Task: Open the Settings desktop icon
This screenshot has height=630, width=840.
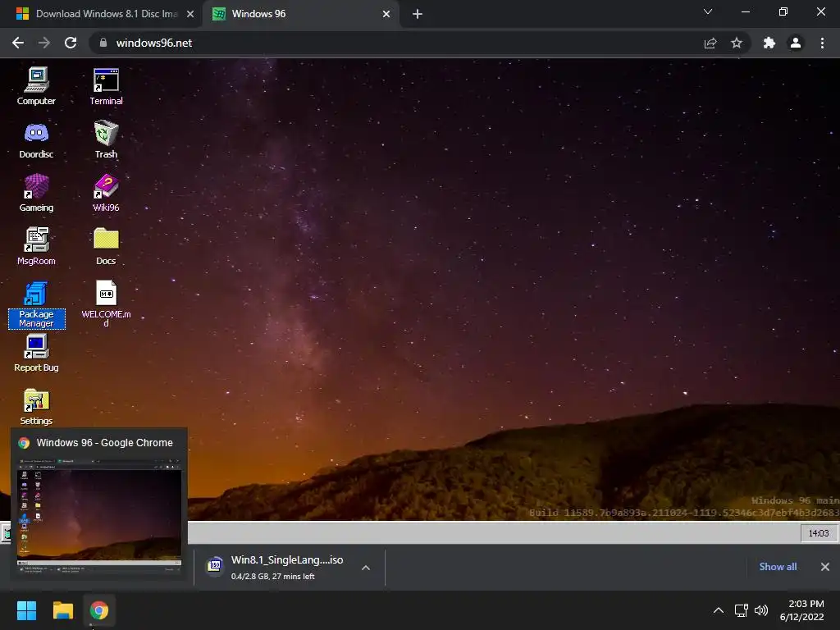Action: pyautogui.click(x=36, y=407)
